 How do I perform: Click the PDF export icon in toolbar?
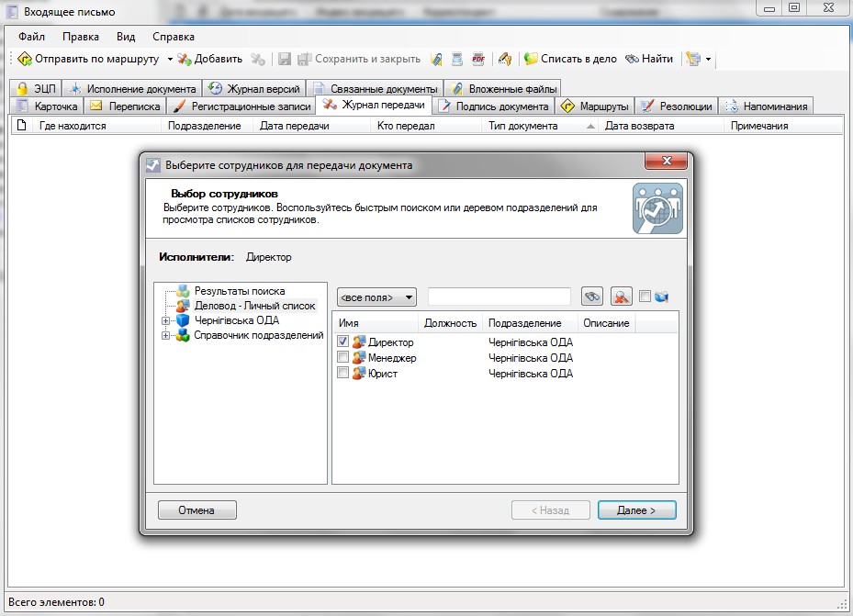(477, 59)
